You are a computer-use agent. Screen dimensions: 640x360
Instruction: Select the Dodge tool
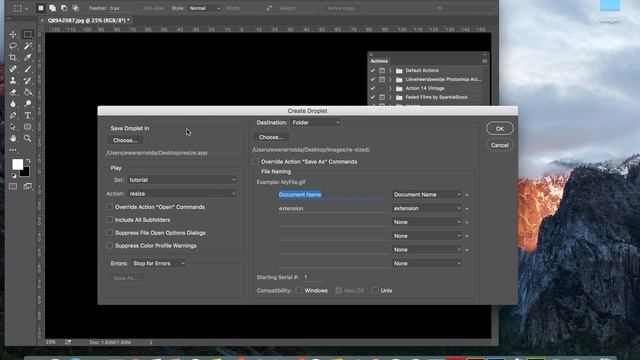coord(28,104)
